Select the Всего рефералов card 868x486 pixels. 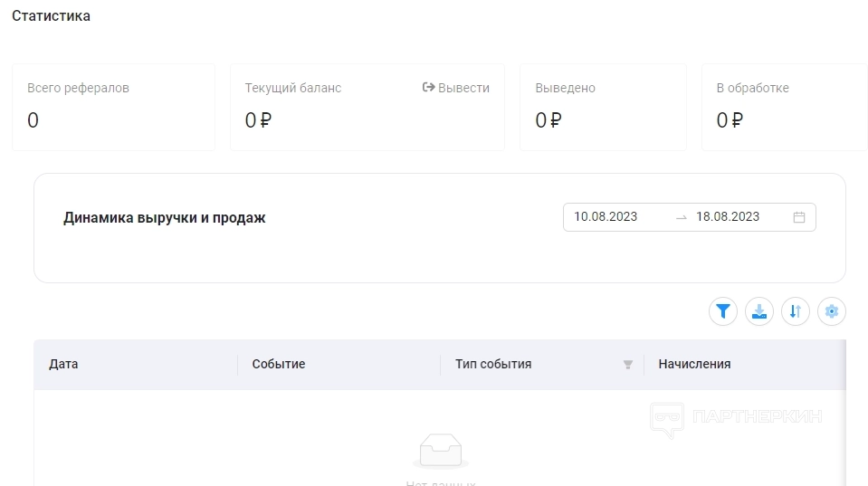(113, 107)
